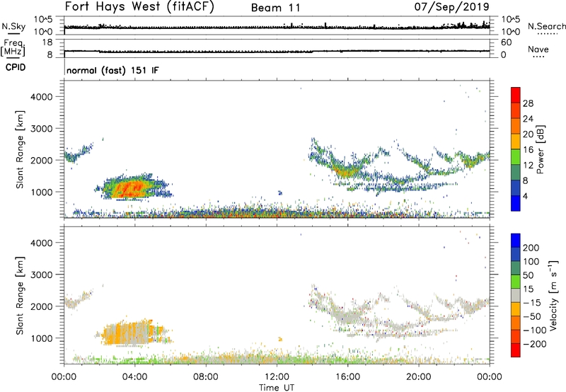Pick the red bottom segment of velocity colorbar

click(516, 350)
